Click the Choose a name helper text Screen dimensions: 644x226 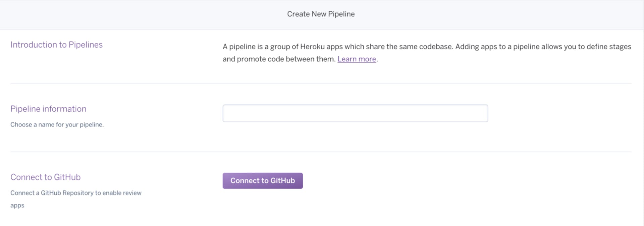click(x=57, y=124)
